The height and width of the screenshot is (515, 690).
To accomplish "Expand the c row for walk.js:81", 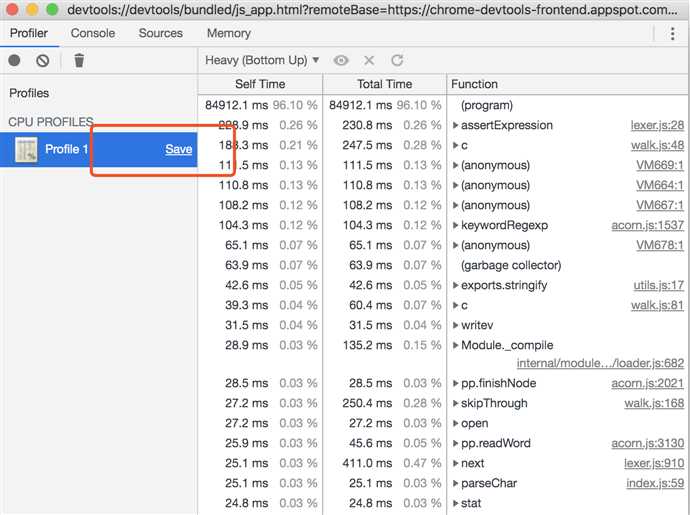I will (x=455, y=305).
